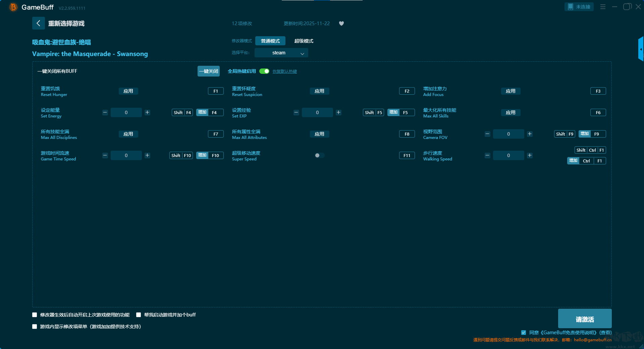Click the heart favorite icon
644x349 pixels.
(341, 23)
